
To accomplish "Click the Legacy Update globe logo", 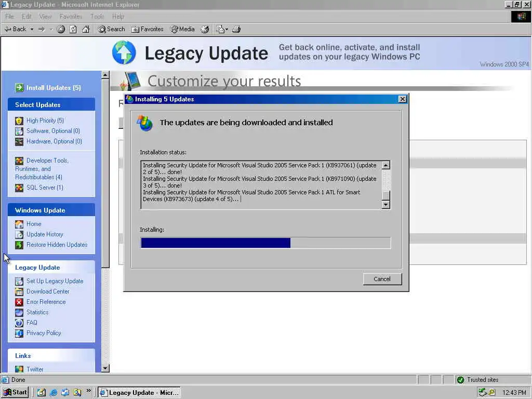I will (124, 52).
